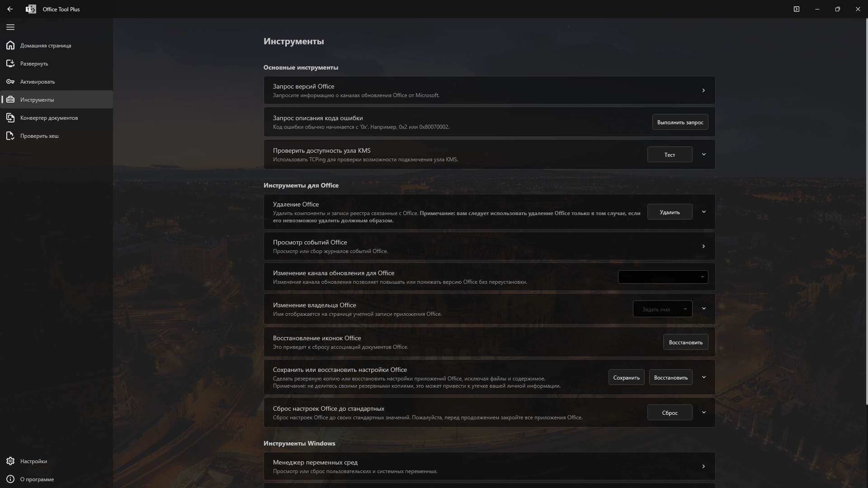Click the vertical scrollbar on the right
This screenshot has width=868, height=488.
[x=866, y=212]
